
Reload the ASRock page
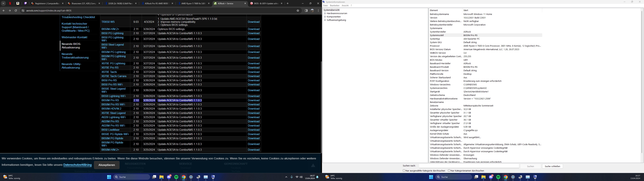[16, 11]
